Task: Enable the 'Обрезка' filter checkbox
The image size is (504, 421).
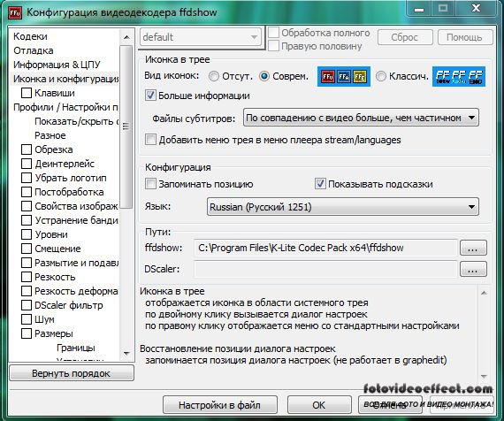Action: (x=27, y=149)
